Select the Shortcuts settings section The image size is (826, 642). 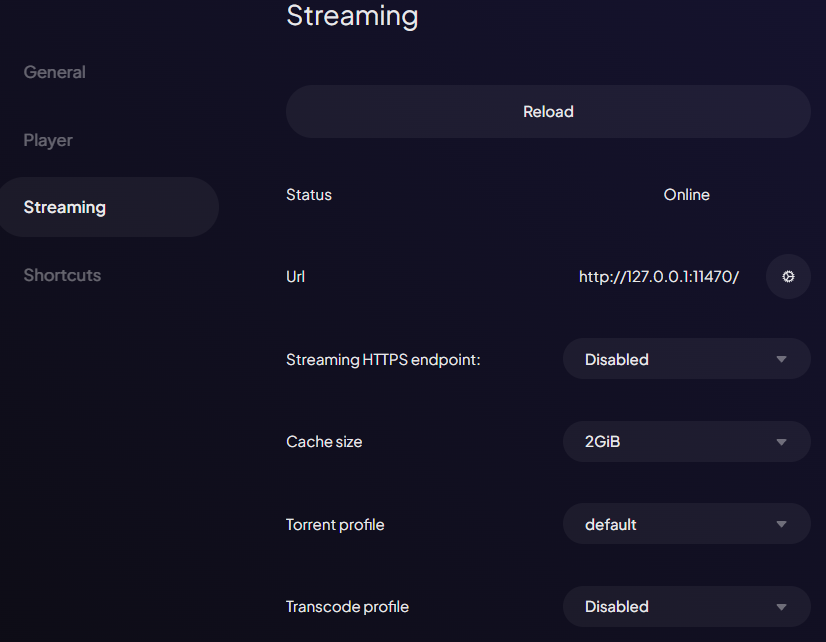pos(62,275)
